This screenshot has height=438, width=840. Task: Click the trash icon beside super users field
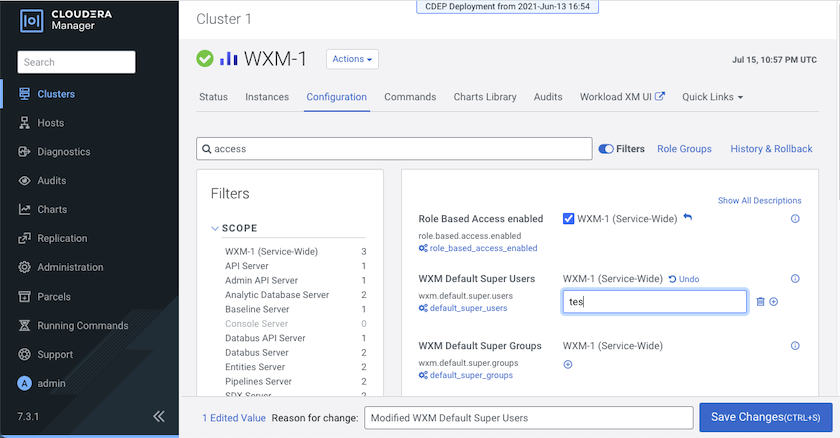tap(760, 301)
